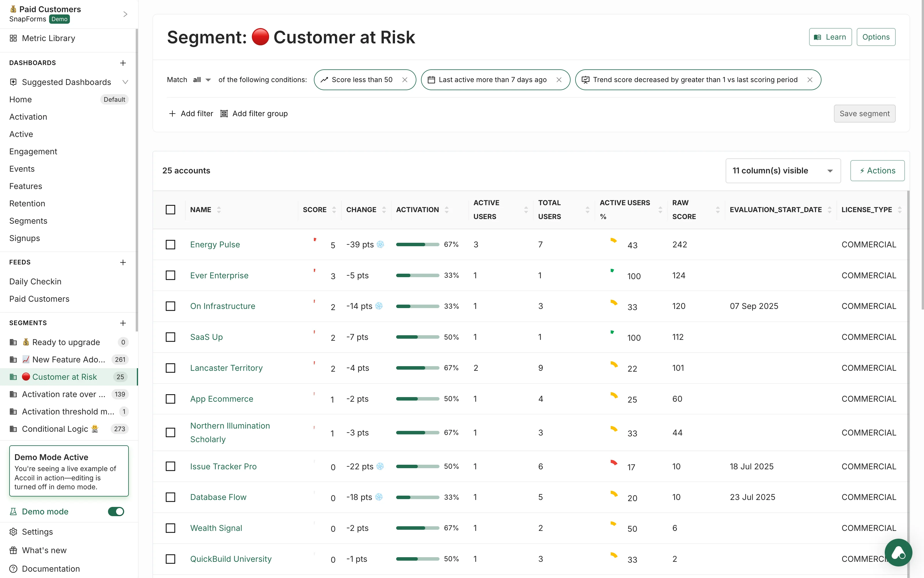Image resolution: width=924 pixels, height=578 pixels.
Task: Click the Add filter group icon
Action: [224, 114]
